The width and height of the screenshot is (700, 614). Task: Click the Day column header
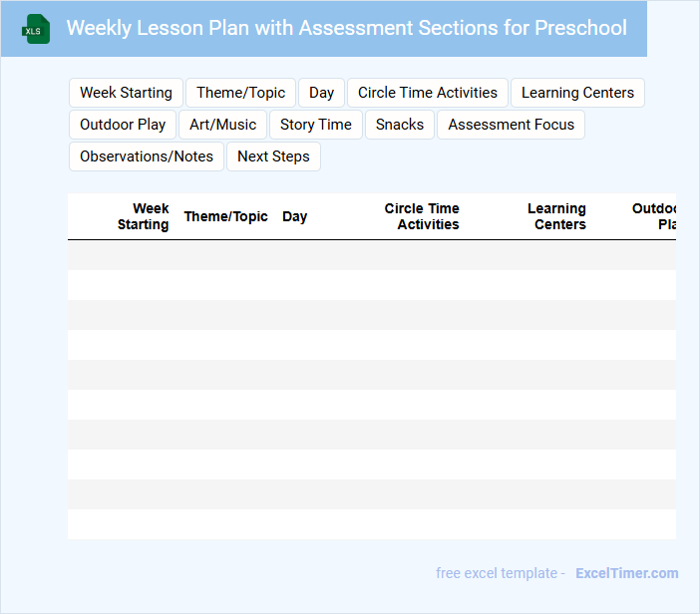pyautogui.click(x=294, y=216)
